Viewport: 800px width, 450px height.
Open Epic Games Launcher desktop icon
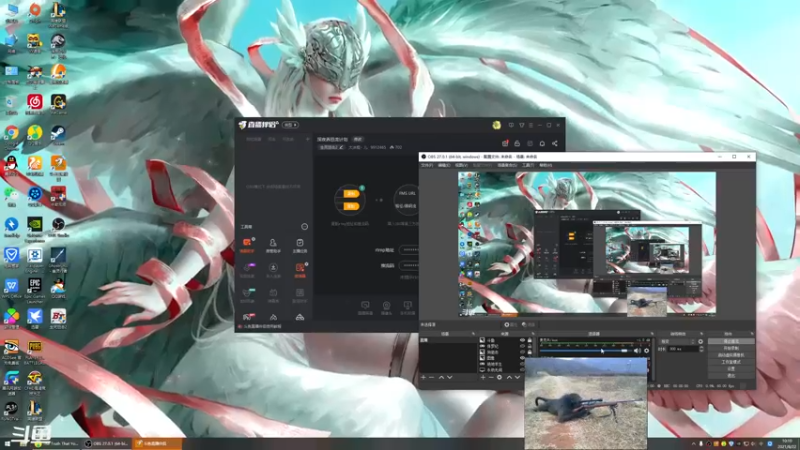click(x=35, y=287)
